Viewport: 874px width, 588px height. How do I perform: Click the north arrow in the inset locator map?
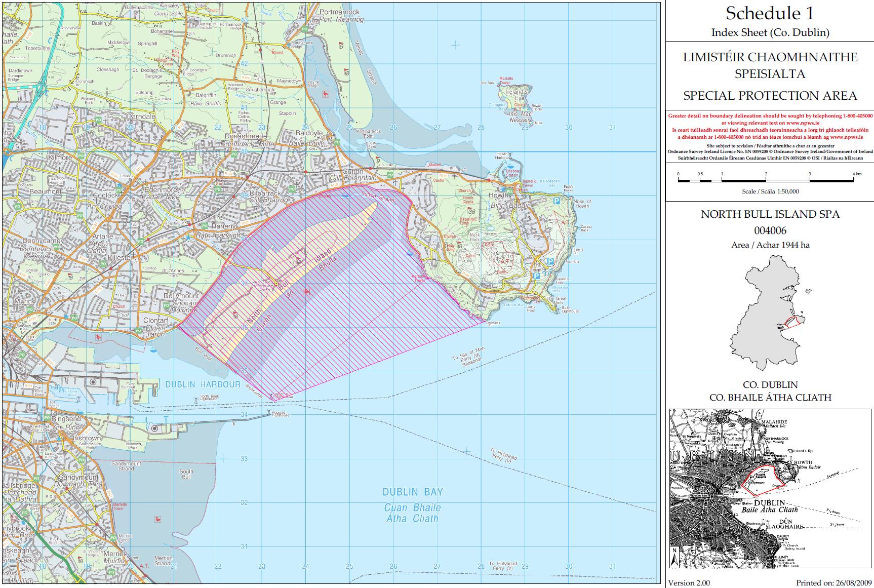(x=674, y=558)
